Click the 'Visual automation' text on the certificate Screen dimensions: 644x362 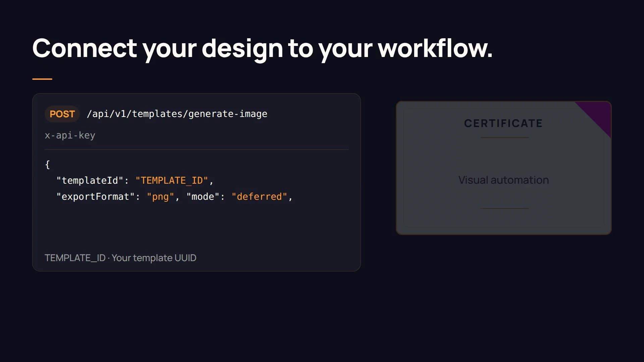pos(503,180)
